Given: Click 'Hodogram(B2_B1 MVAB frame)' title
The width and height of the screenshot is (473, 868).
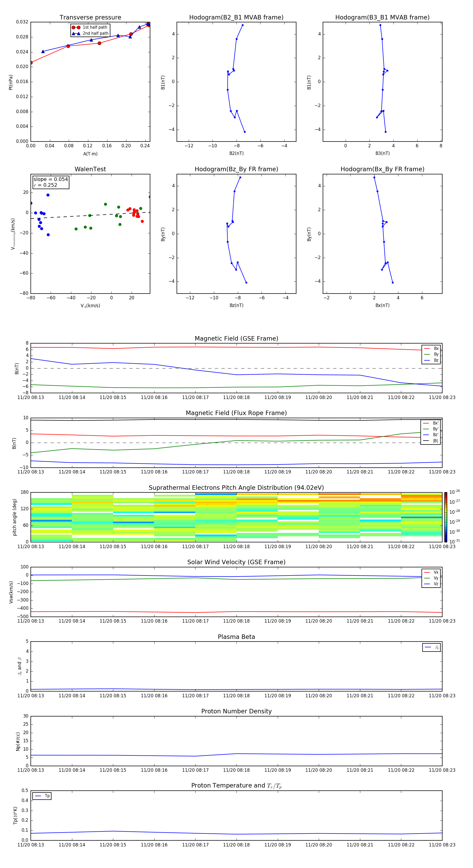Looking at the screenshot, I should point(236,18).
